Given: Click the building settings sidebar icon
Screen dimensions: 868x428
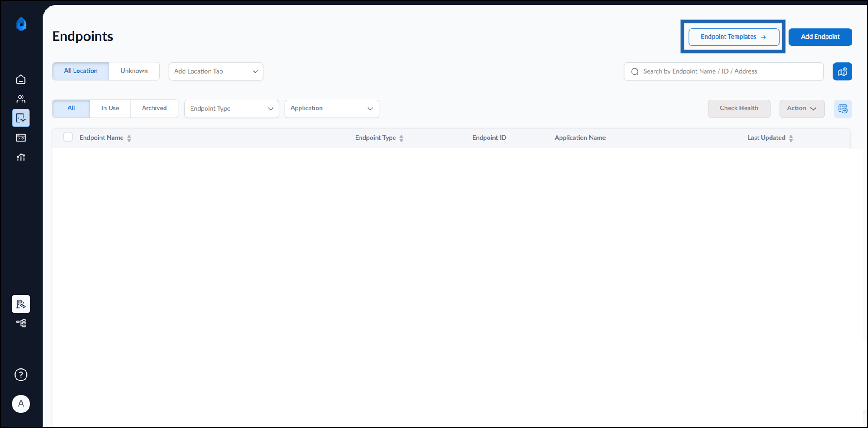Looking at the screenshot, I should (x=21, y=304).
